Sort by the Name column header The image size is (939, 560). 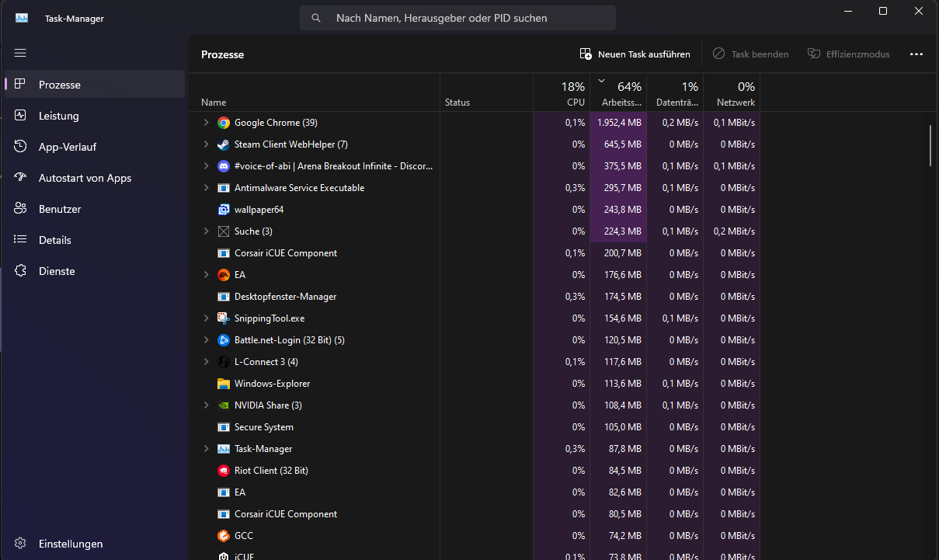coord(315,92)
